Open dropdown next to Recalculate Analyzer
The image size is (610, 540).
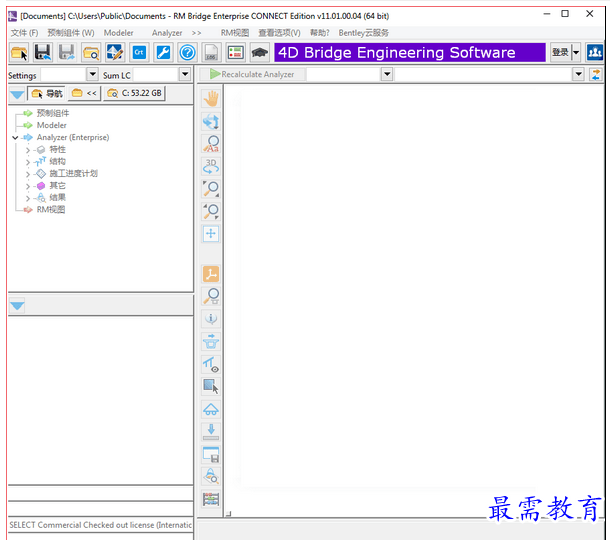(x=387, y=74)
